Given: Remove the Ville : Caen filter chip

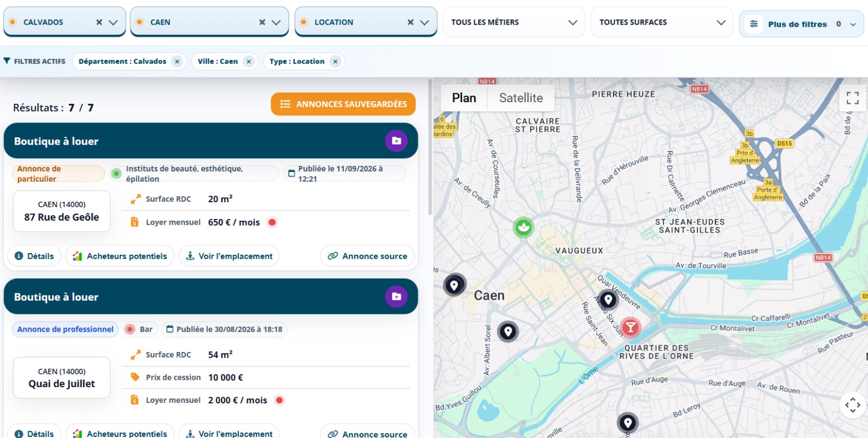Looking at the screenshot, I should point(248,61).
